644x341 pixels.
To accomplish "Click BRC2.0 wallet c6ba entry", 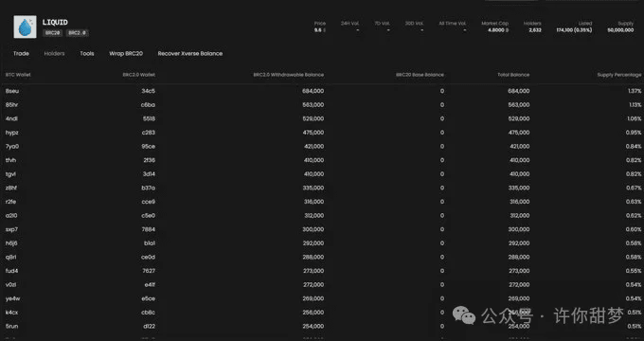I will [149, 105].
